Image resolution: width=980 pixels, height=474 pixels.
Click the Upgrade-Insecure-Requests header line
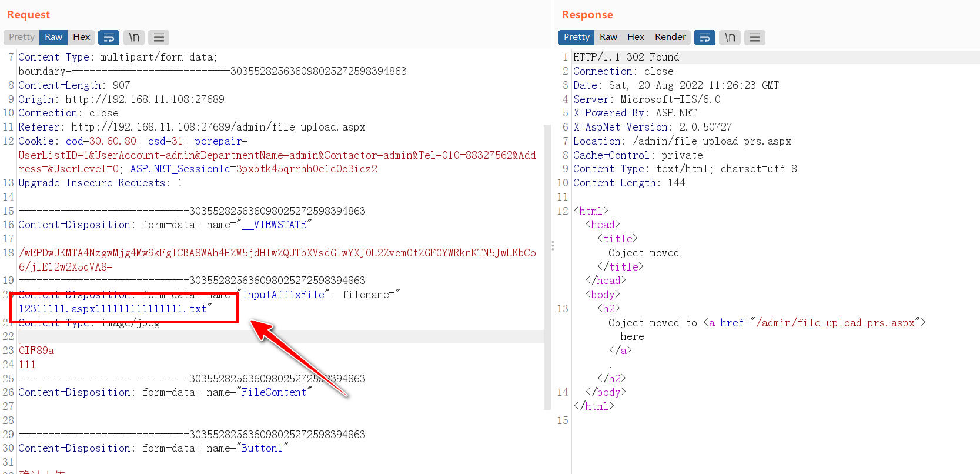click(x=101, y=183)
